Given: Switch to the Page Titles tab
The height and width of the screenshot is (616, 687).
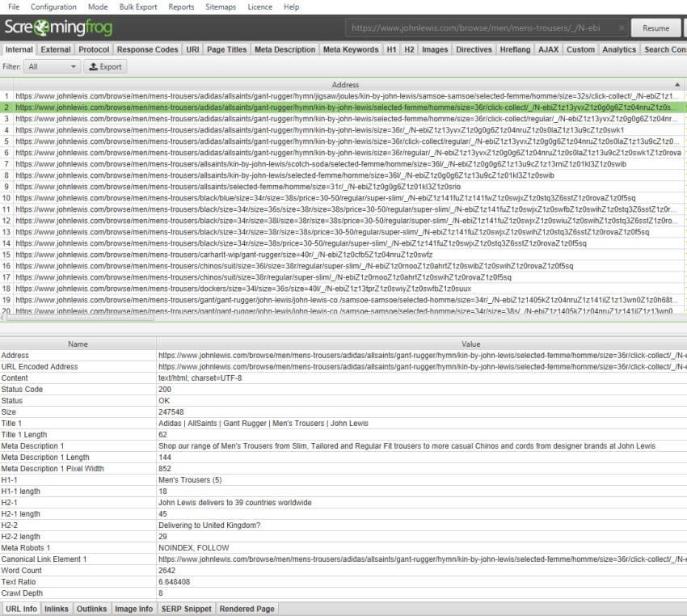Looking at the screenshot, I should point(227,49).
